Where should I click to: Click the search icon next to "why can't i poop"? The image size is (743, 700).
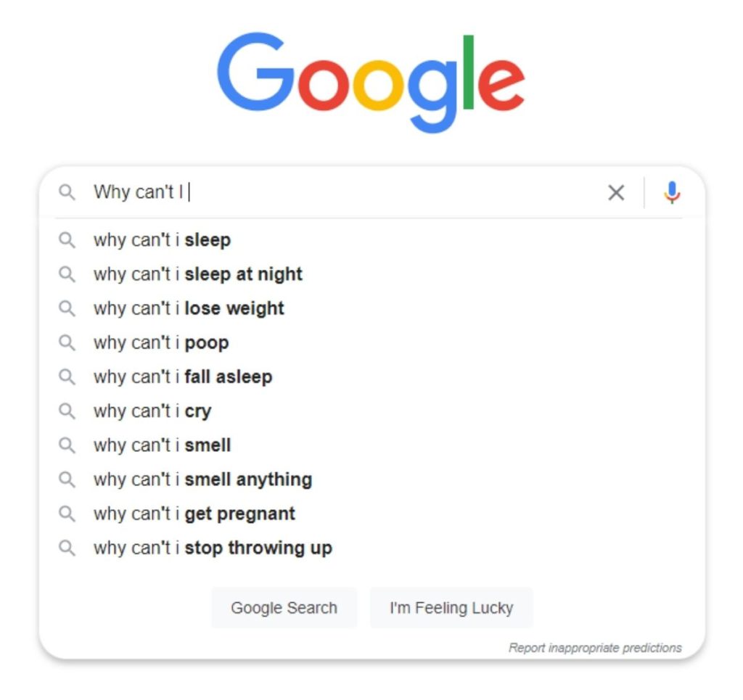pos(67,342)
